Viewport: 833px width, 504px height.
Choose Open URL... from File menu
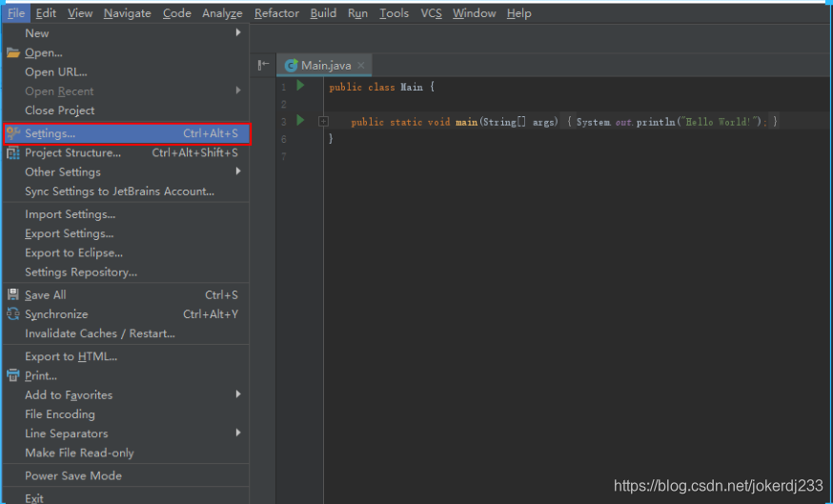pyautogui.click(x=126, y=72)
